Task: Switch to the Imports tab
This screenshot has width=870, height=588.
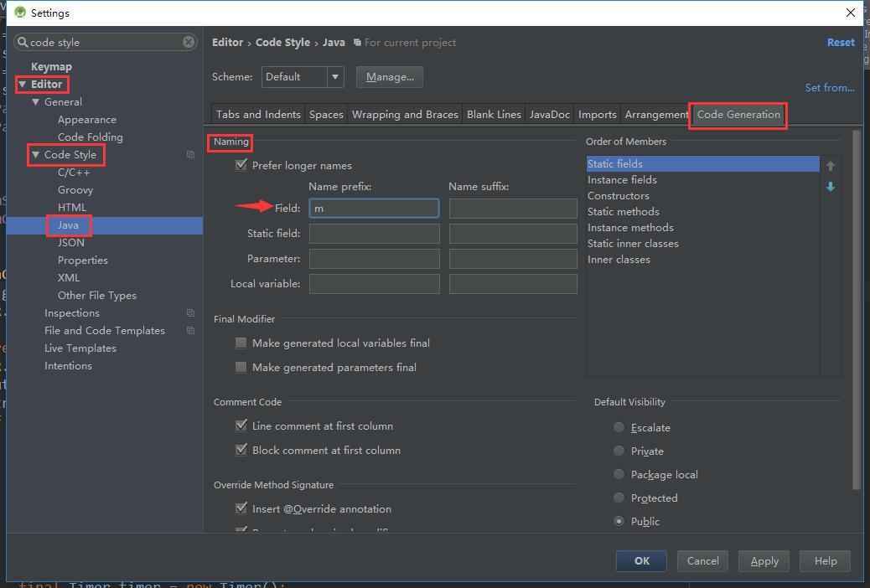Action: [597, 115]
